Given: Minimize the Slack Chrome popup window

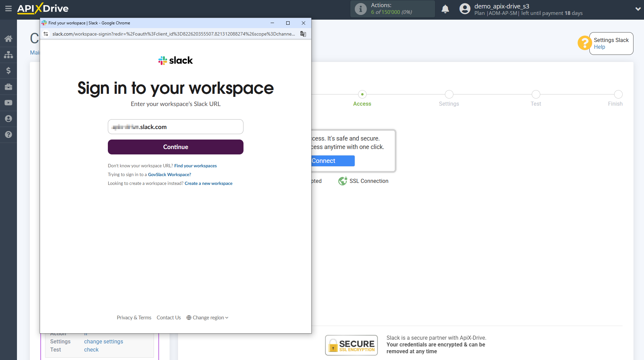Looking at the screenshot, I should 272,23.
